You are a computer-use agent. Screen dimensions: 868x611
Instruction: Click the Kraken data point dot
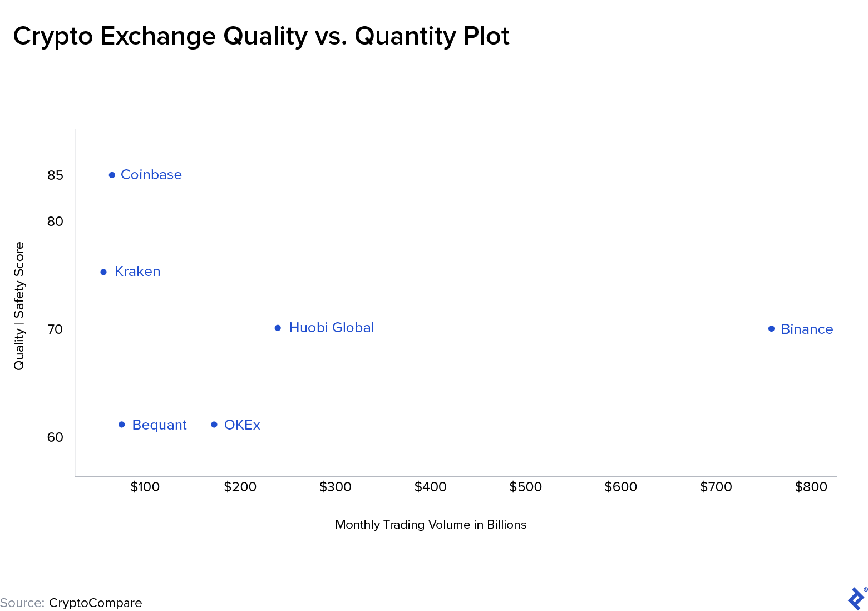(103, 272)
